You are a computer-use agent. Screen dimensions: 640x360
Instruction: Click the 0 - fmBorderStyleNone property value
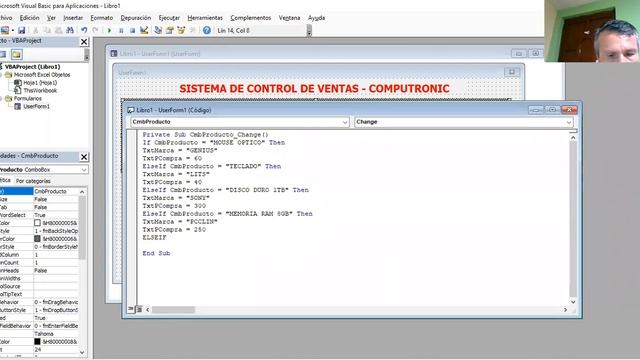[x=56, y=247]
